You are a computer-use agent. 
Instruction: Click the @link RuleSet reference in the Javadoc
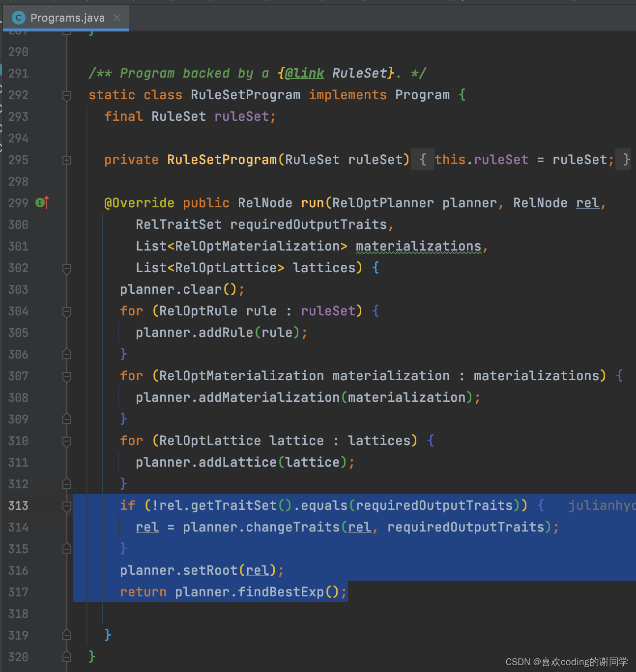tap(337, 73)
